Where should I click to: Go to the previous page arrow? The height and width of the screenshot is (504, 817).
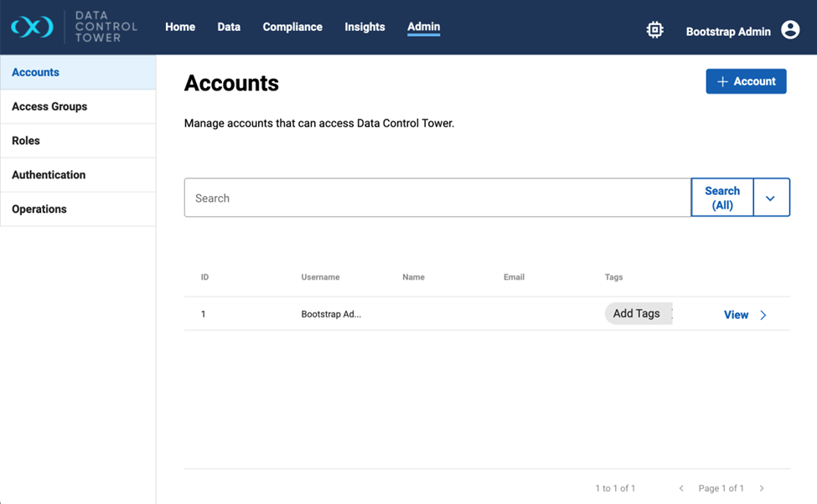681,488
